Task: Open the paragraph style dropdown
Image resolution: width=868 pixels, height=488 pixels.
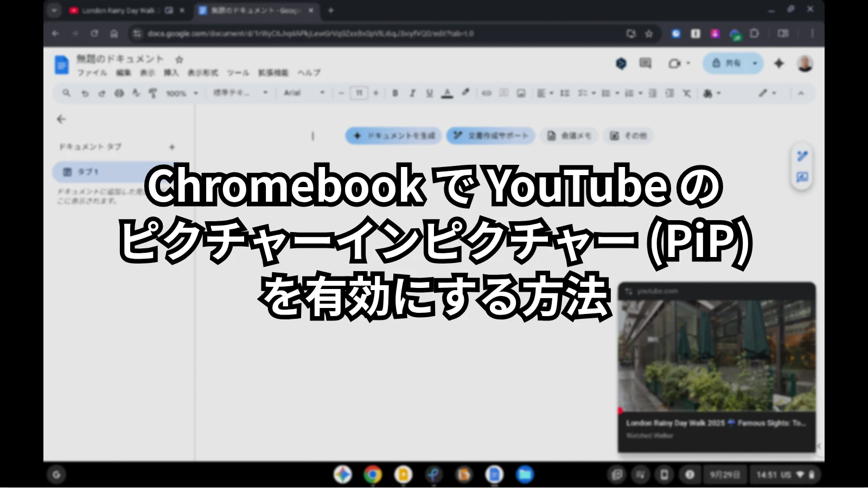Action: click(240, 93)
